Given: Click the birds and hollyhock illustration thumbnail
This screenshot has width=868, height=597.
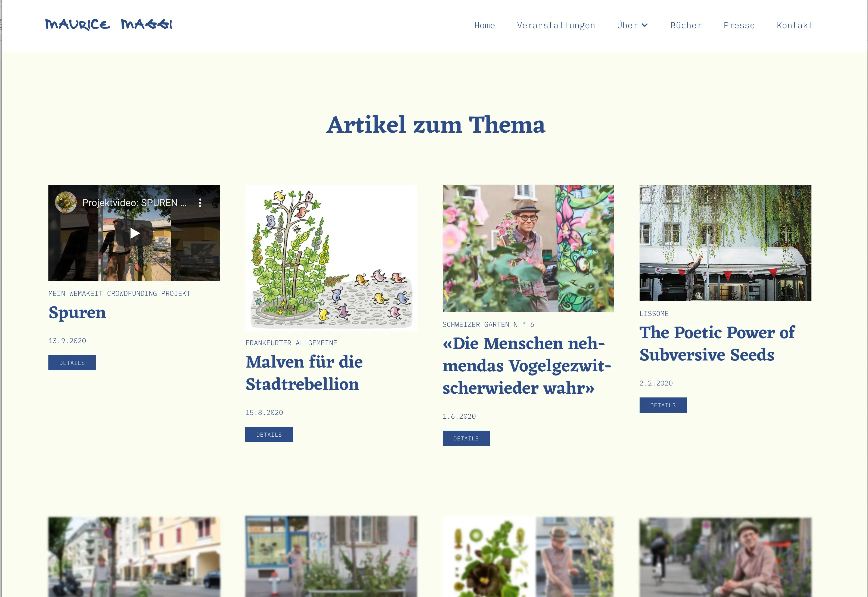Looking at the screenshot, I should (331, 258).
